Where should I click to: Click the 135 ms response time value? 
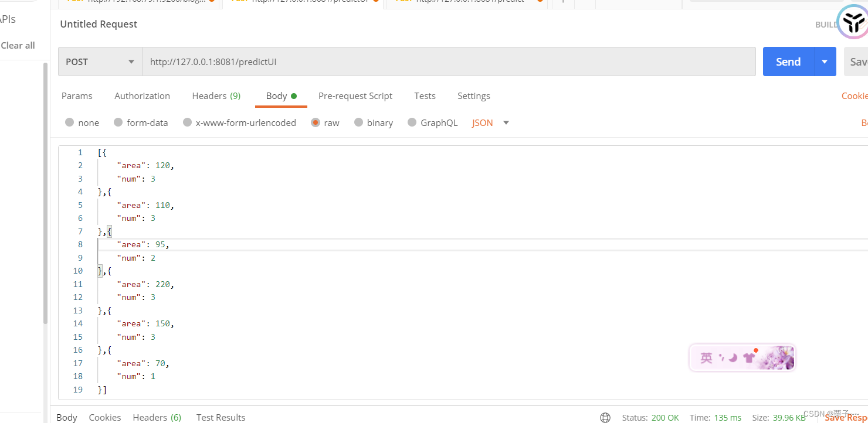coord(728,418)
